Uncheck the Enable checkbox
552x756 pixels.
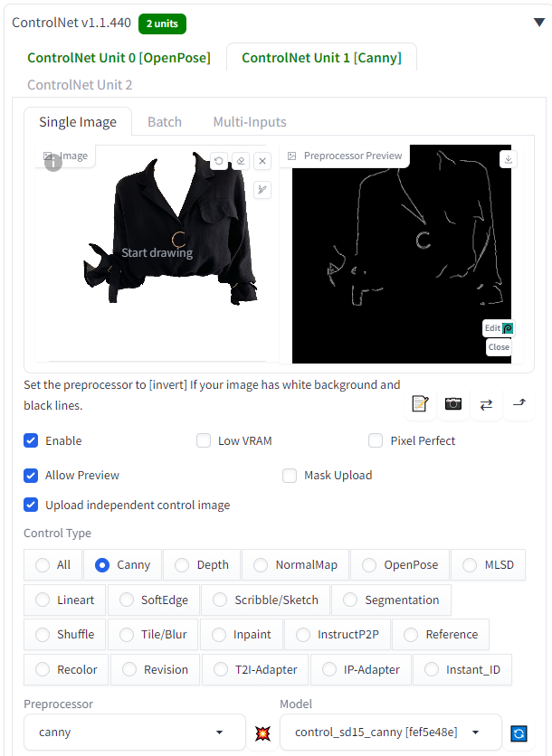(31, 440)
